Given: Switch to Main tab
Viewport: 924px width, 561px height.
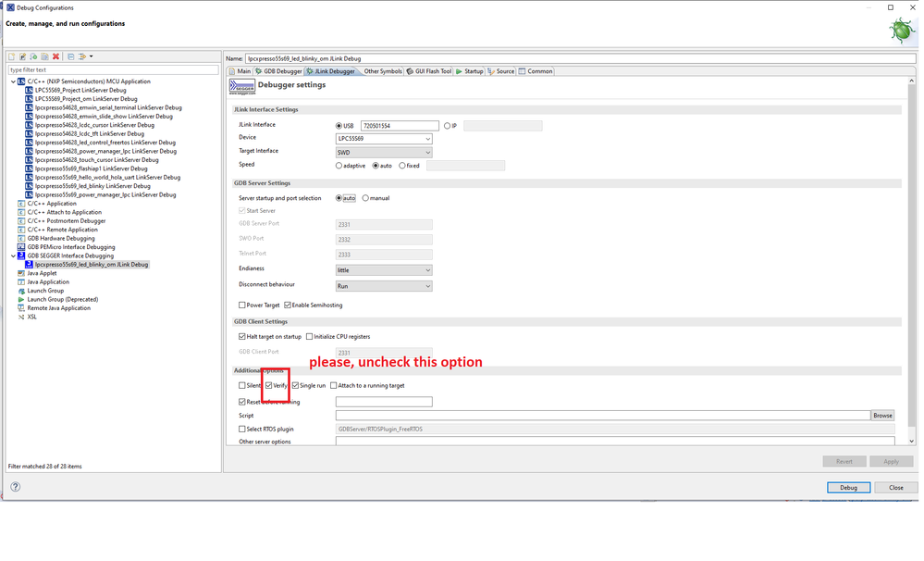Looking at the screenshot, I should [x=240, y=71].
